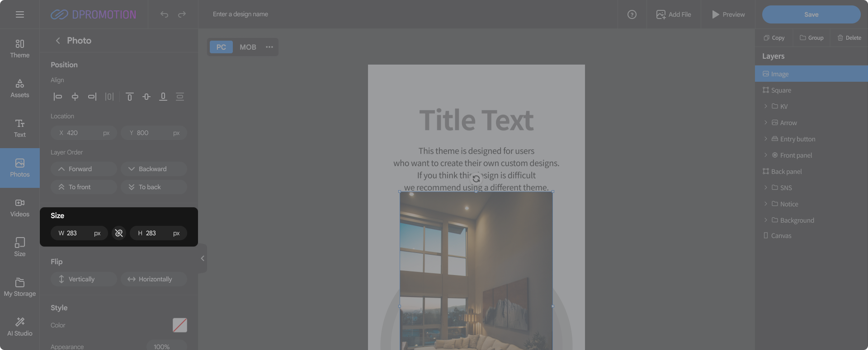Viewport: 868px width, 350px height.
Task: Expand the SNS layer group
Action: click(x=765, y=188)
